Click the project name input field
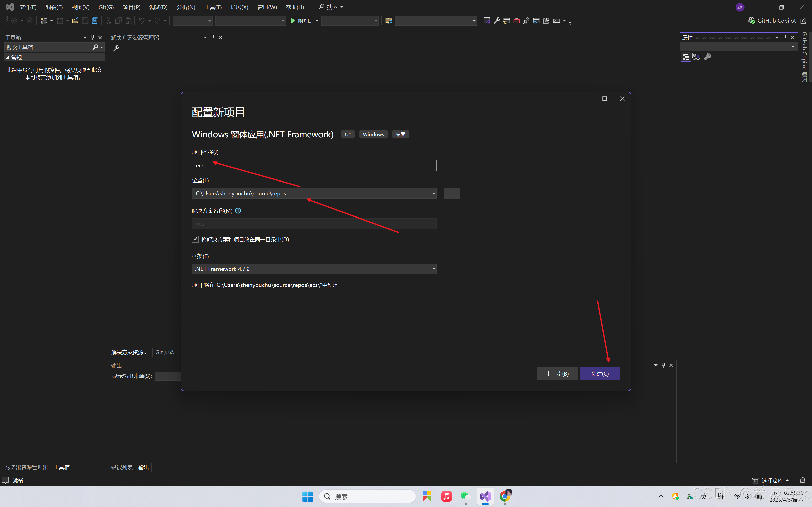The image size is (812, 507). pyautogui.click(x=314, y=165)
